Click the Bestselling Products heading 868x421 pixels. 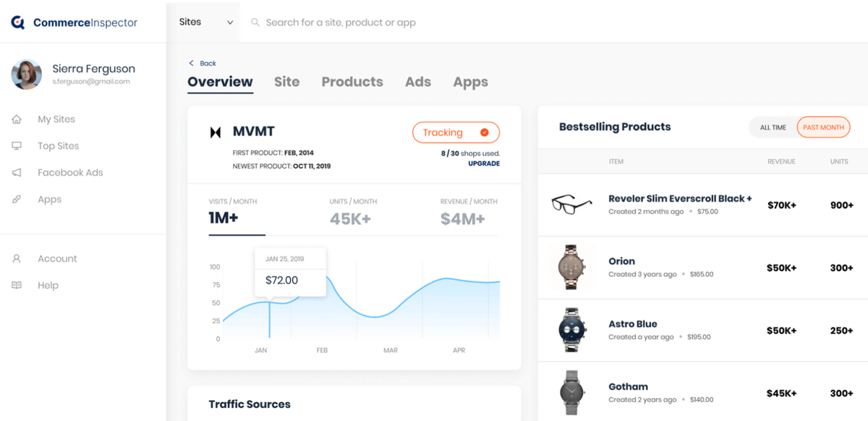(x=615, y=127)
